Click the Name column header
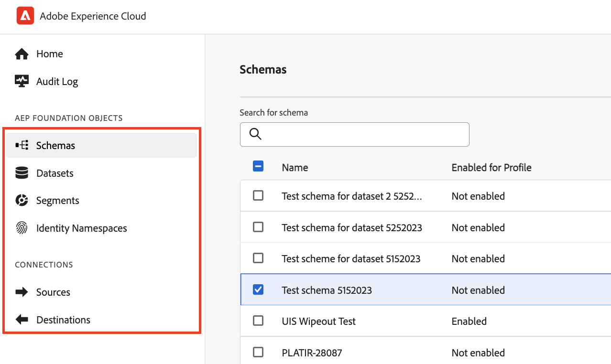The height and width of the screenshot is (364, 611). [x=295, y=168]
